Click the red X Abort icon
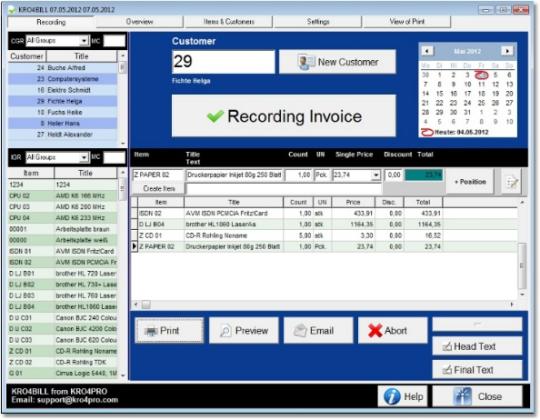 tap(375, 330)
